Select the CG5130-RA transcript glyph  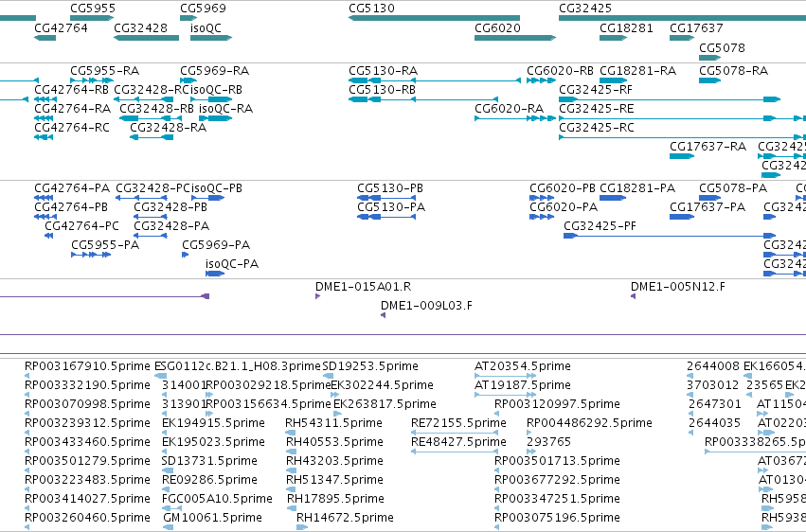coord(435,80)
